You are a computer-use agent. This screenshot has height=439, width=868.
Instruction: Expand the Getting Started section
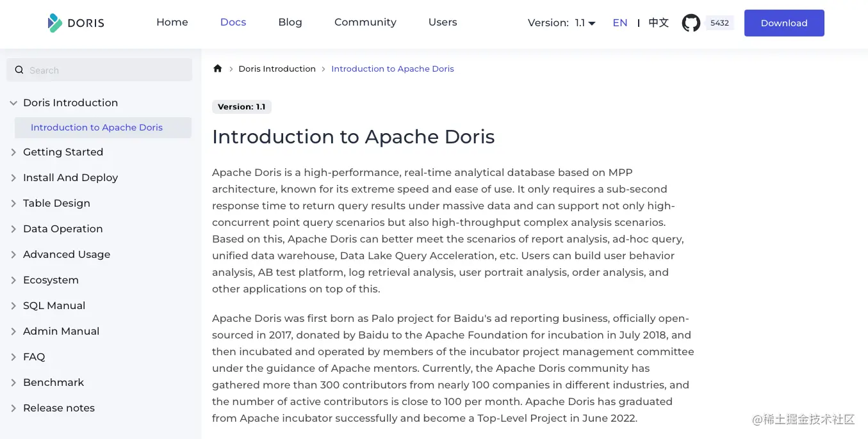(13, 152)
